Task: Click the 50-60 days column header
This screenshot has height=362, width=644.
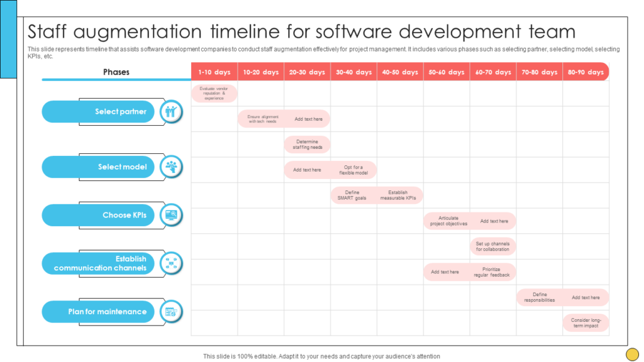Action: point(447,72)
